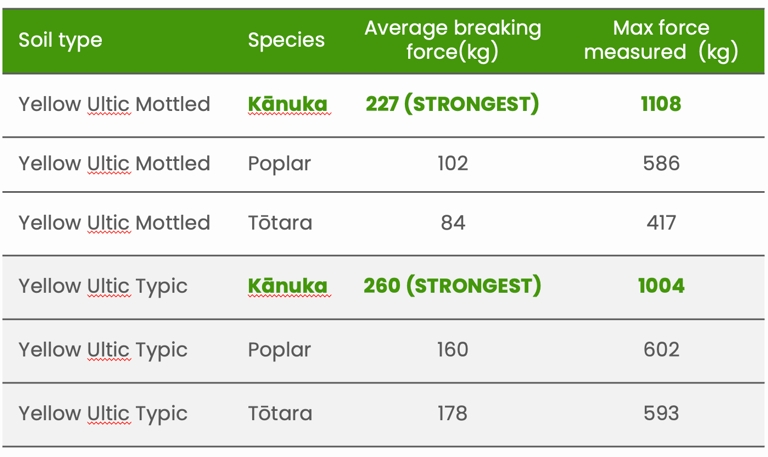Viewport: 768px width, 457px height.
Task: Click the average force value 160
Action: tap(453, 350)
